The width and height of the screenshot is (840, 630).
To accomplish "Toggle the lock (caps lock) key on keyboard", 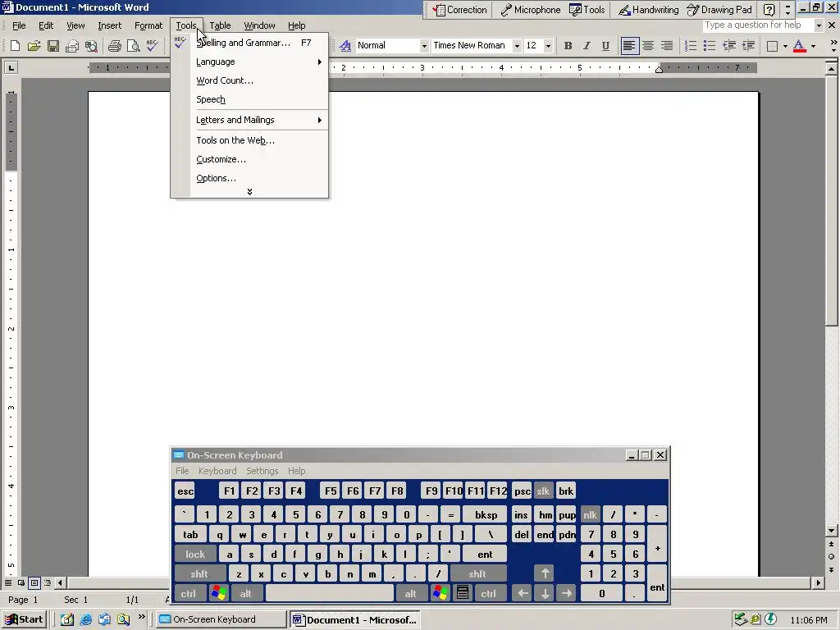I will 195,555.
